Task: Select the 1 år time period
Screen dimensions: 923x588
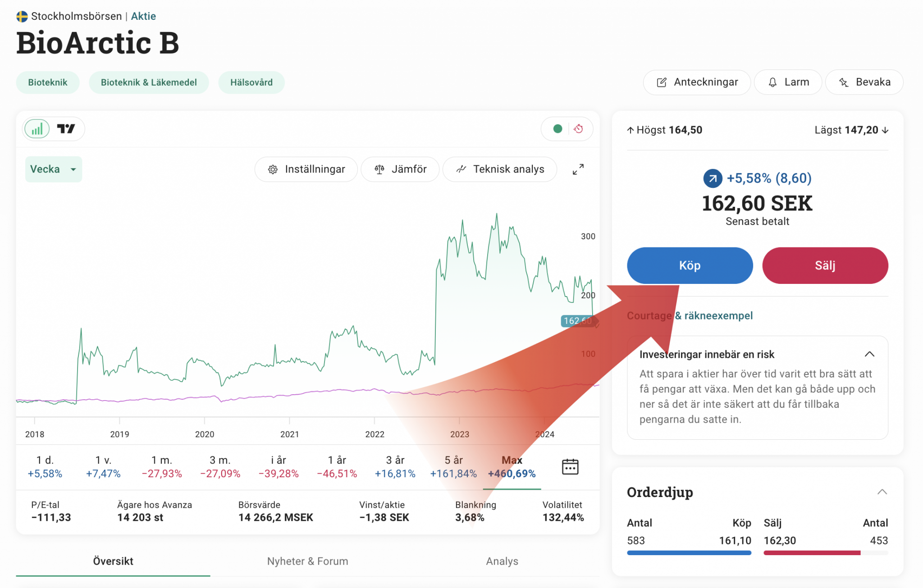Action: click(337, 467)
